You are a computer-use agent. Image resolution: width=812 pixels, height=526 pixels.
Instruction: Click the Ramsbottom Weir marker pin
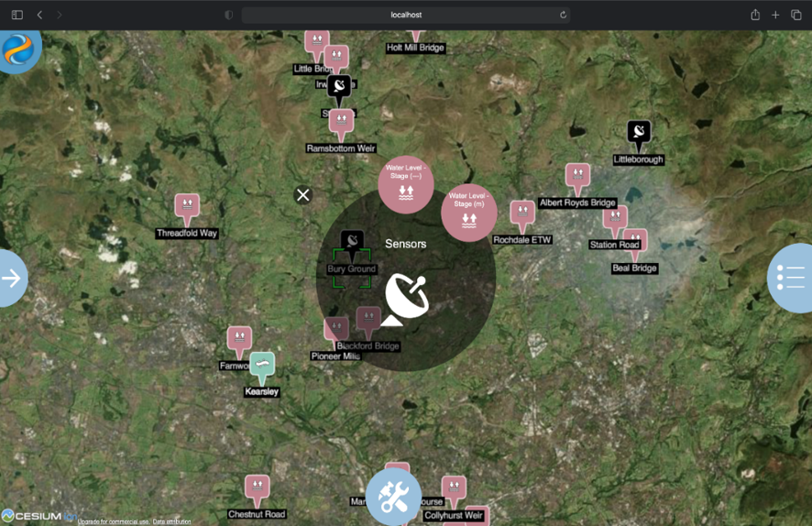click(x=341, y=125)
